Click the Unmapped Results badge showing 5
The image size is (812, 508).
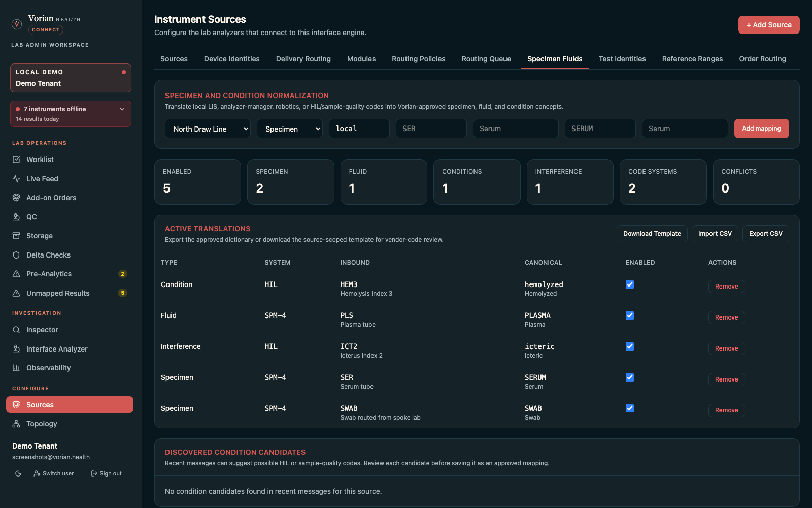122,293
